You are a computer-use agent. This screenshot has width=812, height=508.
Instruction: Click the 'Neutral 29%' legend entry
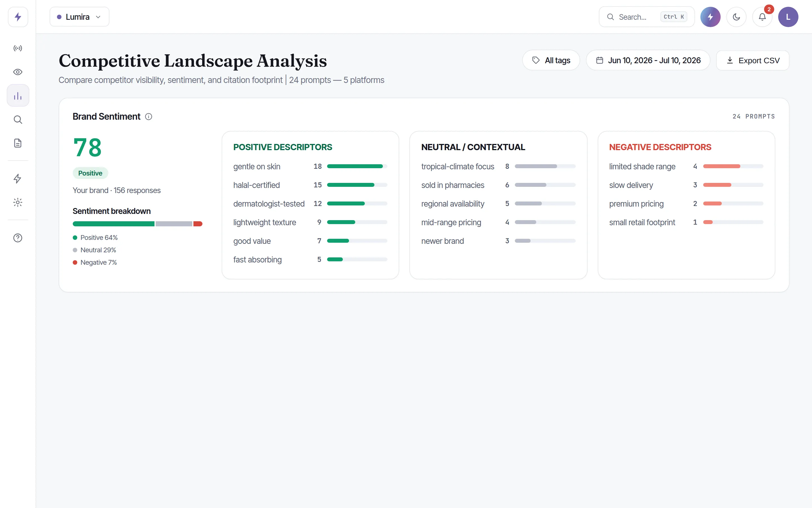tap(94, 250)
